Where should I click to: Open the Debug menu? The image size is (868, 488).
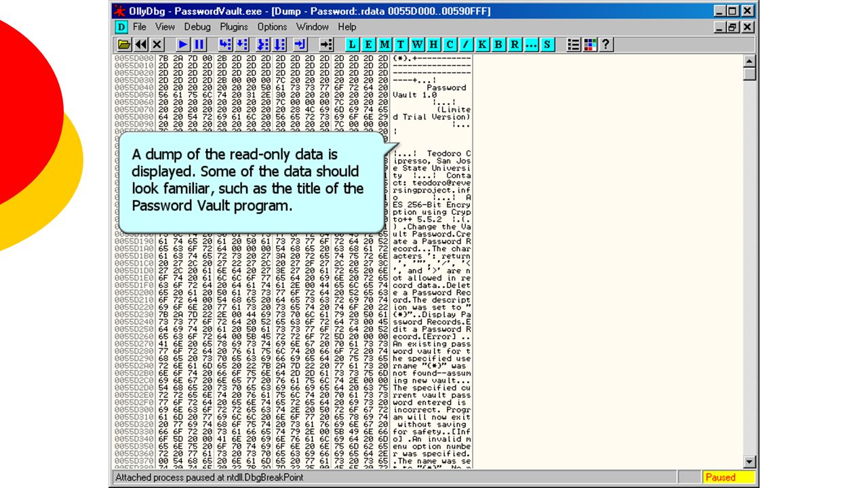coord(197,27)
